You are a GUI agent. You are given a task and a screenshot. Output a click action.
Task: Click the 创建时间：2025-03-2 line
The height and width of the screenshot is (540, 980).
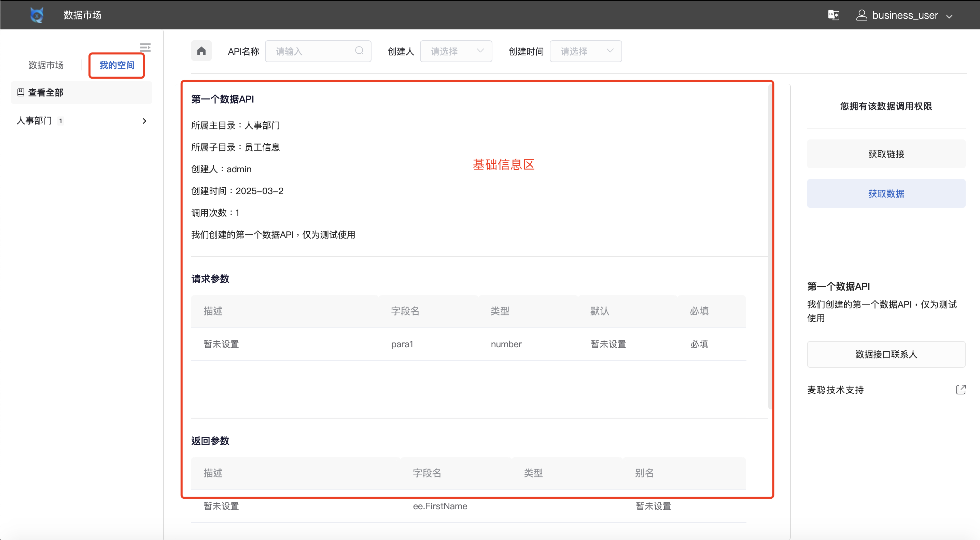coord(237,191)
